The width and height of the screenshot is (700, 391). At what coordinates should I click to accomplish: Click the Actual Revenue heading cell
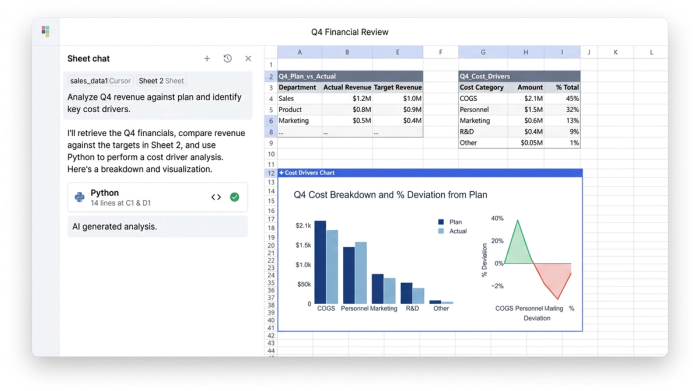click(x=347, y=87)
